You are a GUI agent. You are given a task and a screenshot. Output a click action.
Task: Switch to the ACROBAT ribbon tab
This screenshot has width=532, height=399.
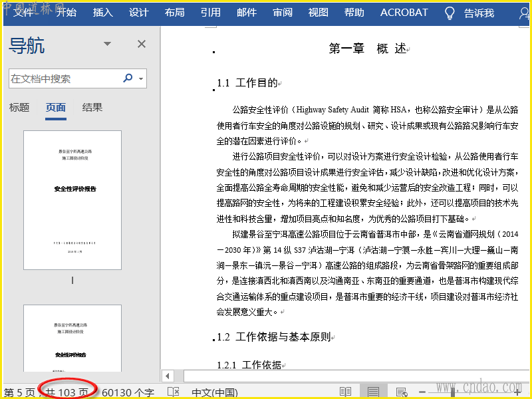pyautogui.click(x=404, y=13)
